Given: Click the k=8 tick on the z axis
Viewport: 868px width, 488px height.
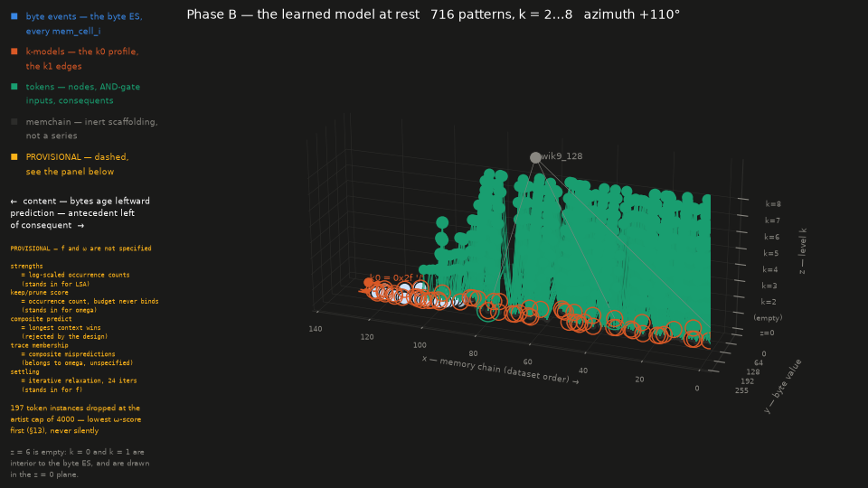Looking at the screenshot, I should pyautogui.click(x=773, y=204).
